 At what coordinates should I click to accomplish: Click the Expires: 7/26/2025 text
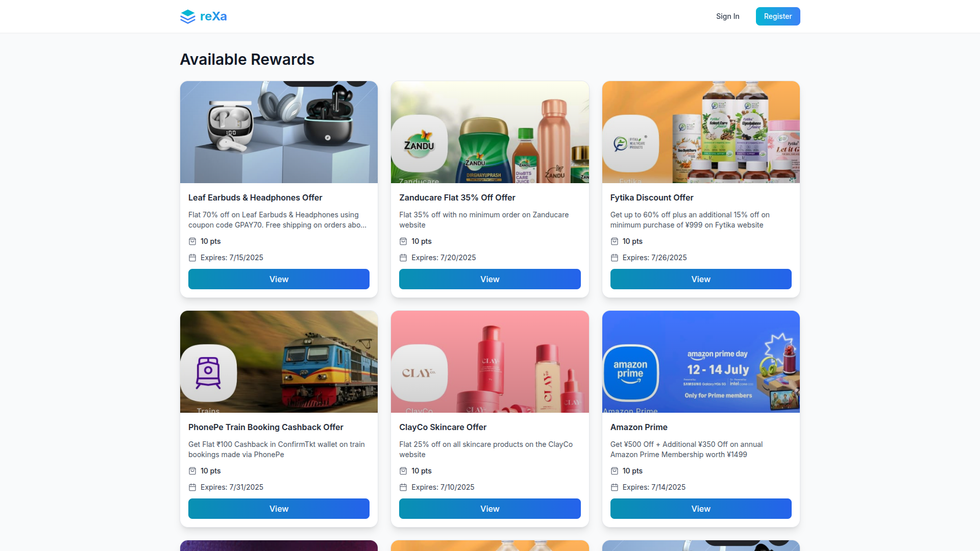[655, 258]
